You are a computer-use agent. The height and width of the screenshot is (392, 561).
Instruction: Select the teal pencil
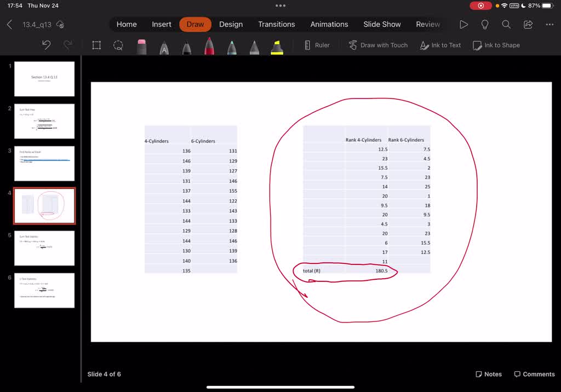[x=232, y=48]
